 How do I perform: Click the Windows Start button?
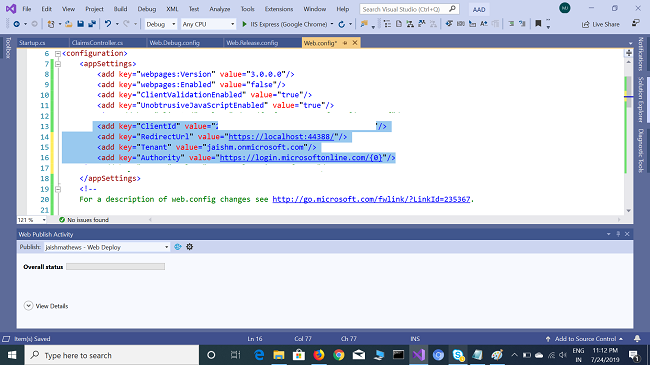pyautogui.click(x=12, y=355)
